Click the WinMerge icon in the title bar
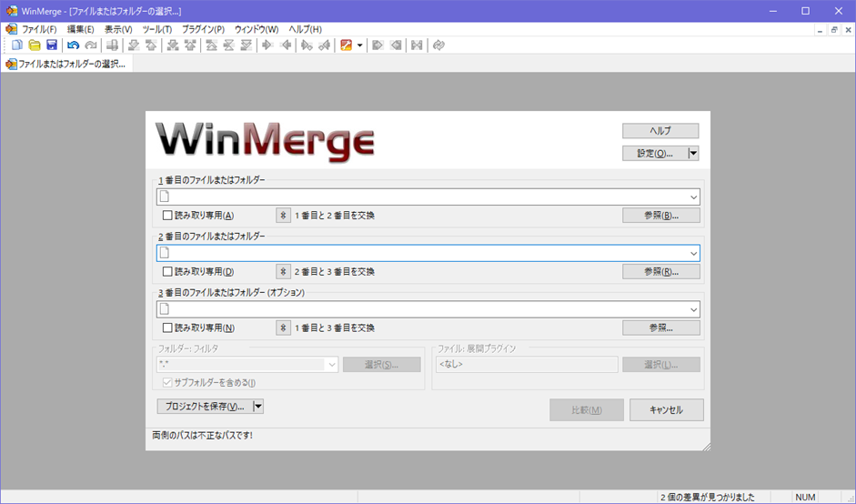 pos(12,11)
